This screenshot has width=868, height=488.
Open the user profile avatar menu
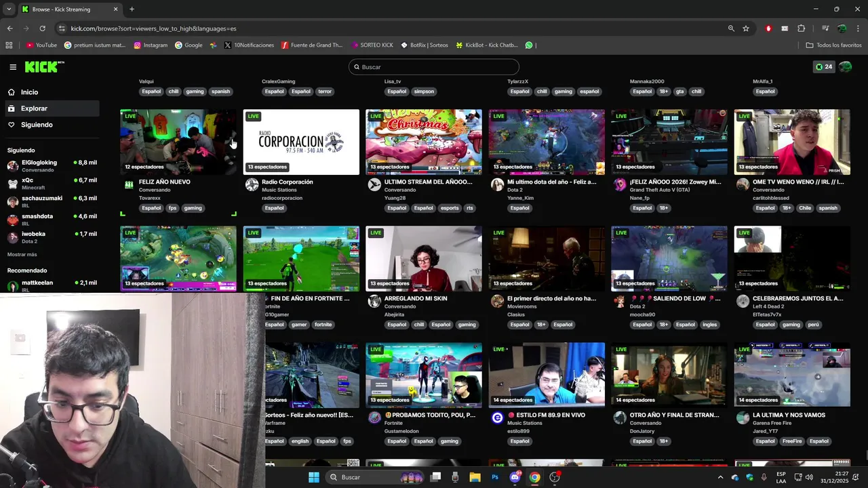point(846,67)
